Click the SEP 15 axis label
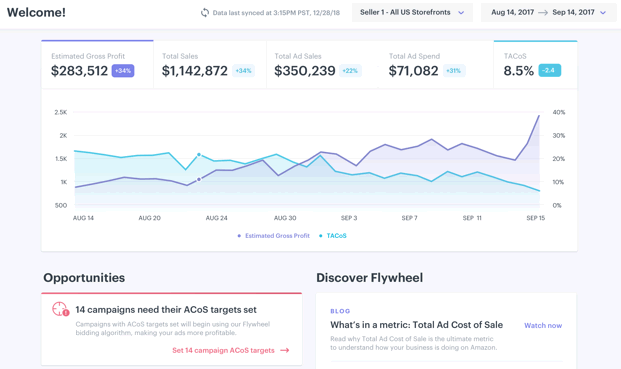 click(535, 218)
